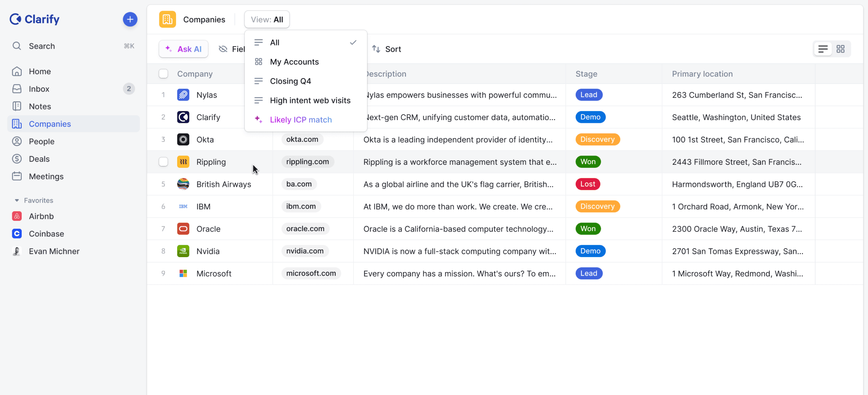Click the Lead badge for Microsoft
Viewport: 868px width, 395px height.
click(589, 273)
